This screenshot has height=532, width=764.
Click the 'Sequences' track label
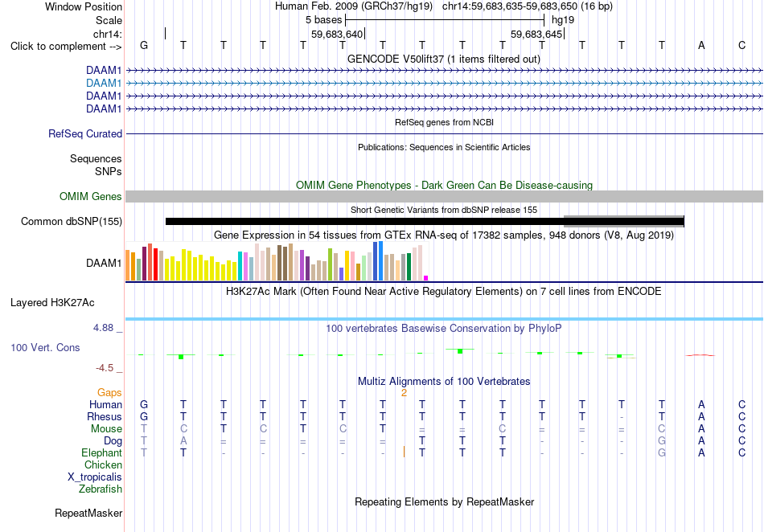96,158
